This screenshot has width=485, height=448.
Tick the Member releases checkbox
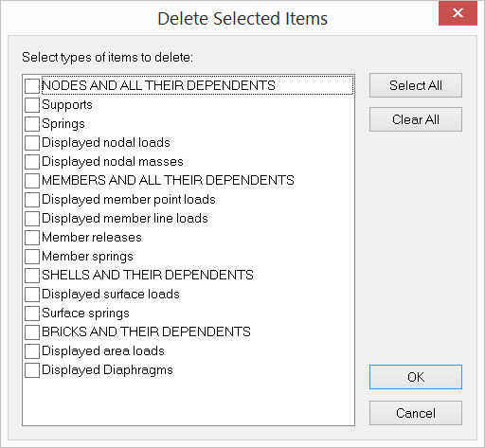point(32,238)
